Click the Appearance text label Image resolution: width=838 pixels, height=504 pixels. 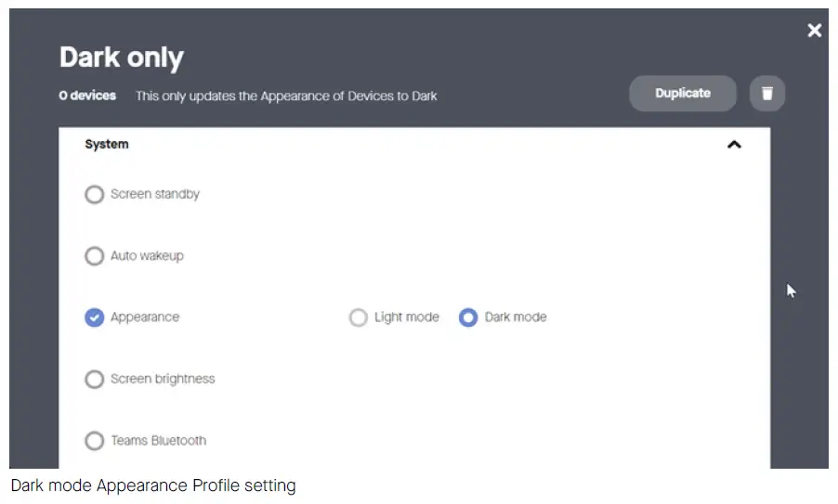145,317
